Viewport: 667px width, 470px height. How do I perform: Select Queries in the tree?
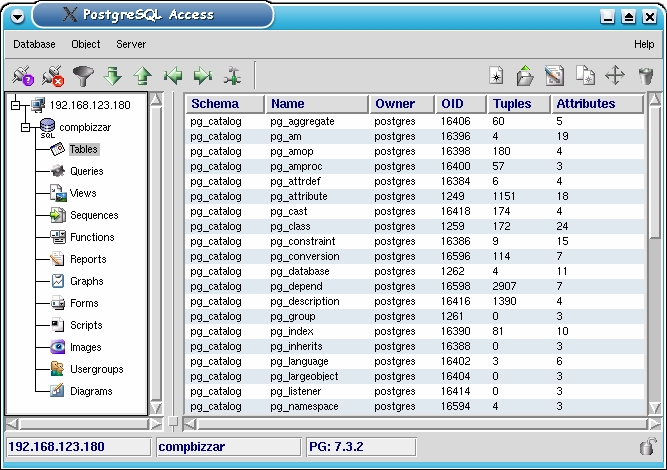click(x=86, y=171)
